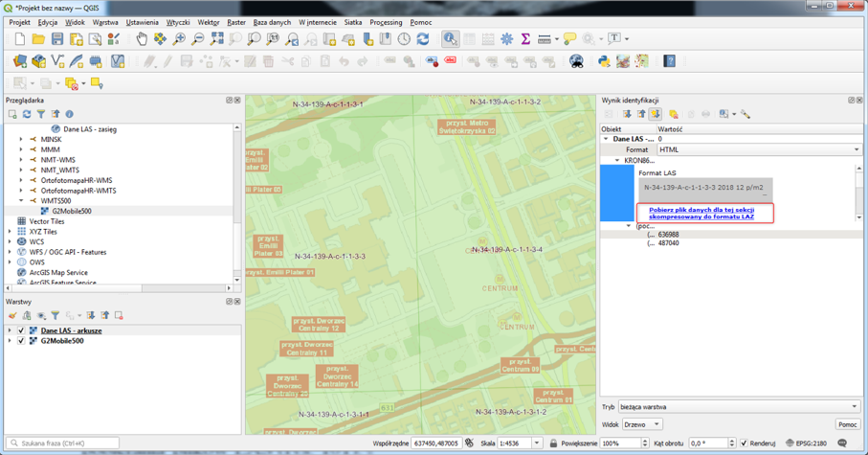Refresh the Browser panel

click(x=27, y=114)
